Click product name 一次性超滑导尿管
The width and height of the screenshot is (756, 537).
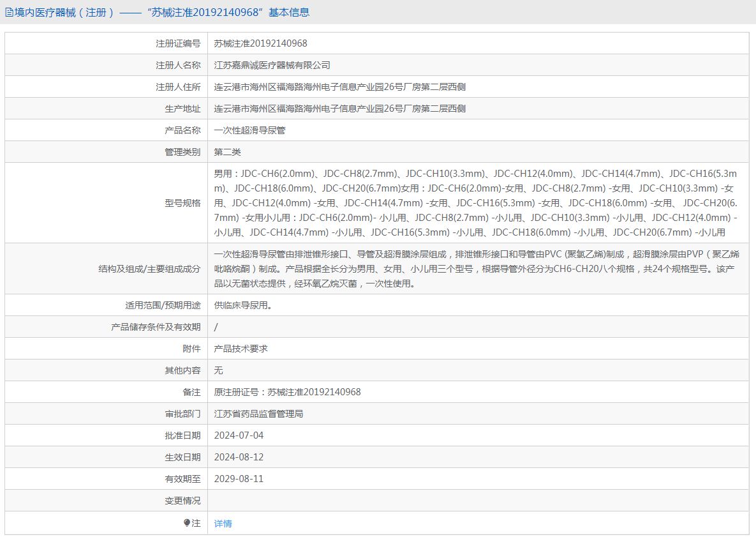[x=249, y=130]
